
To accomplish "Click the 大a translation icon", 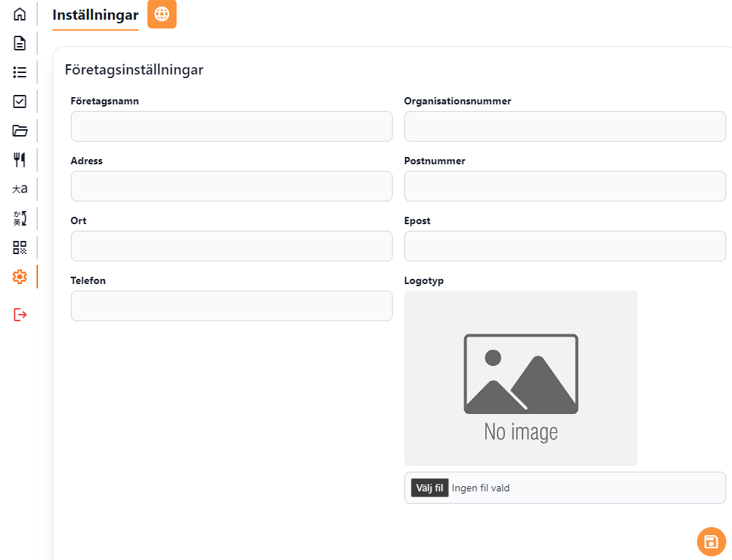I will click(x=20, y=188).
